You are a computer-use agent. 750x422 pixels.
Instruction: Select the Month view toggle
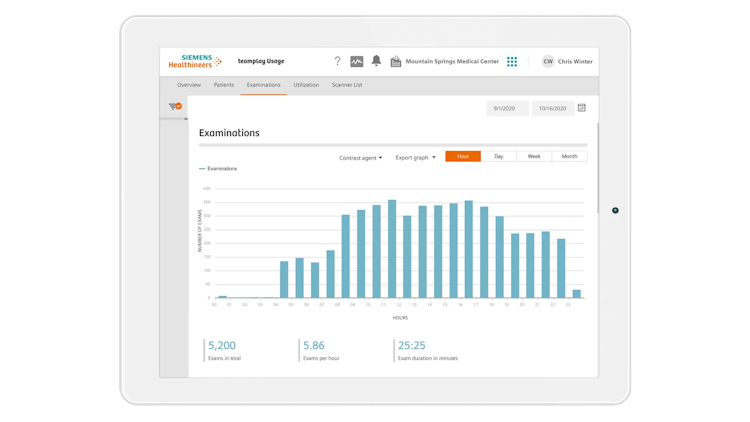pos(569,156)
